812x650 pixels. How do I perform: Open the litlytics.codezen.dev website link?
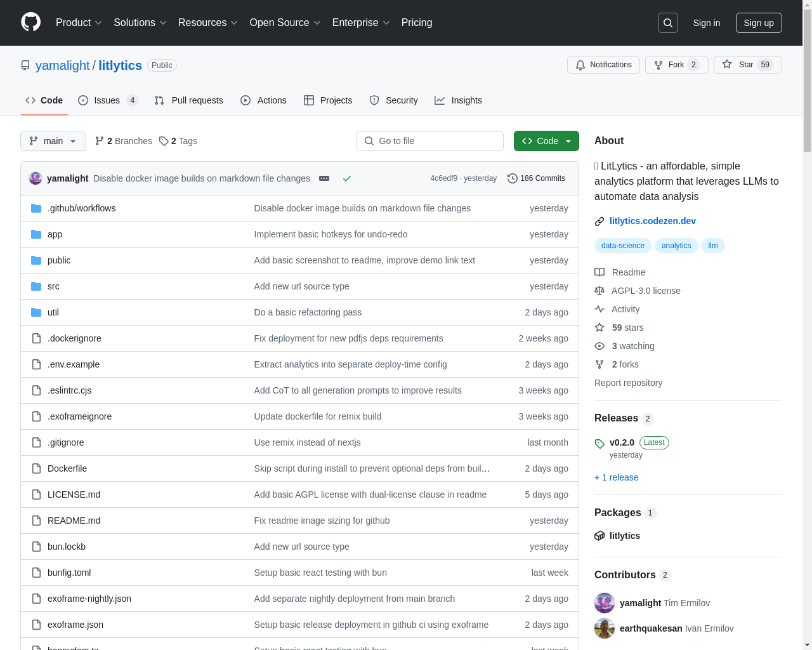652,221
